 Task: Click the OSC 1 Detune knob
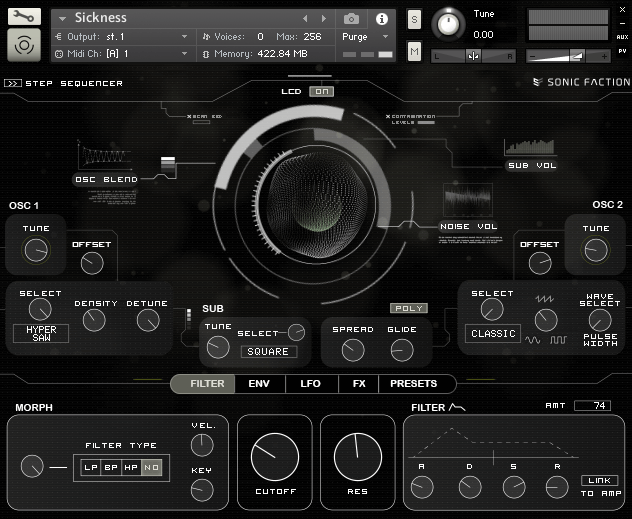(x=148, y=320)
